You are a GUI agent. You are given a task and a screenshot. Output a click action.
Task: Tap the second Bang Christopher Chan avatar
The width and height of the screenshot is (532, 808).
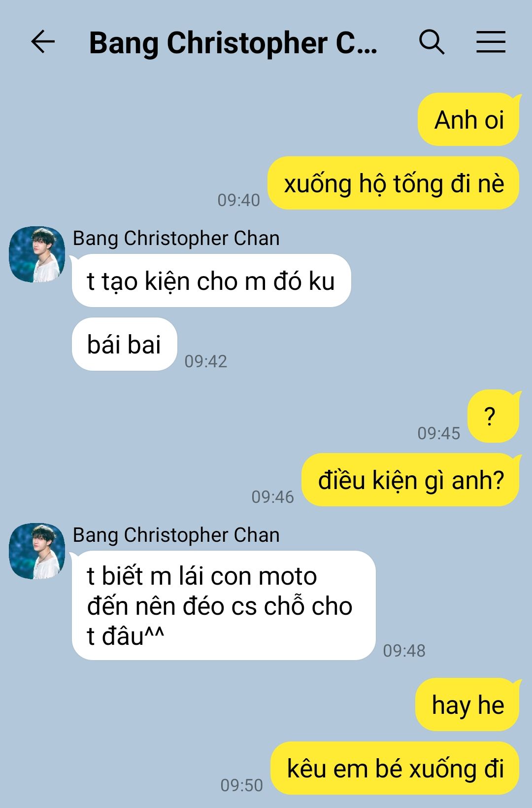pos(37,551)
